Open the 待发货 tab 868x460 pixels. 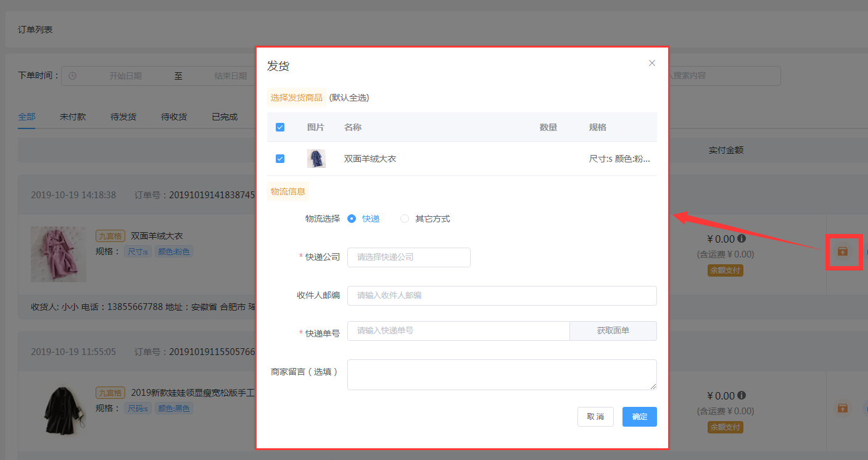[x=123, y=117]
